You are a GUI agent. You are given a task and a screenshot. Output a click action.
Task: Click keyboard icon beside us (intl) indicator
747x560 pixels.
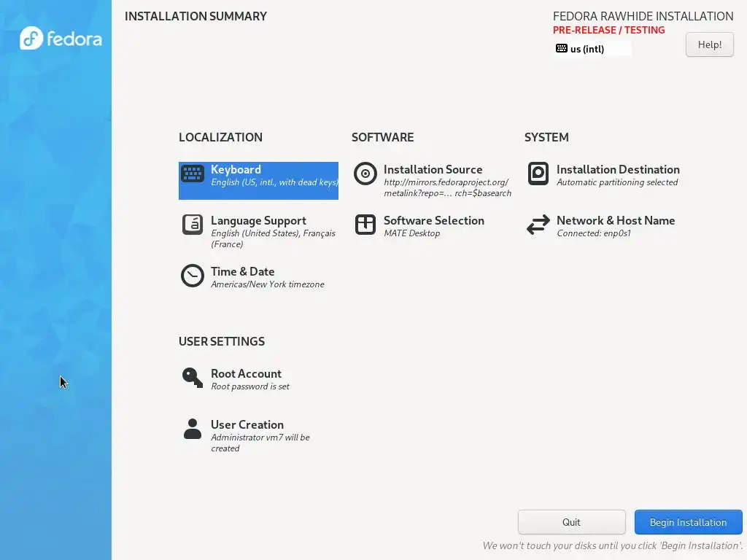coord(562,48)
